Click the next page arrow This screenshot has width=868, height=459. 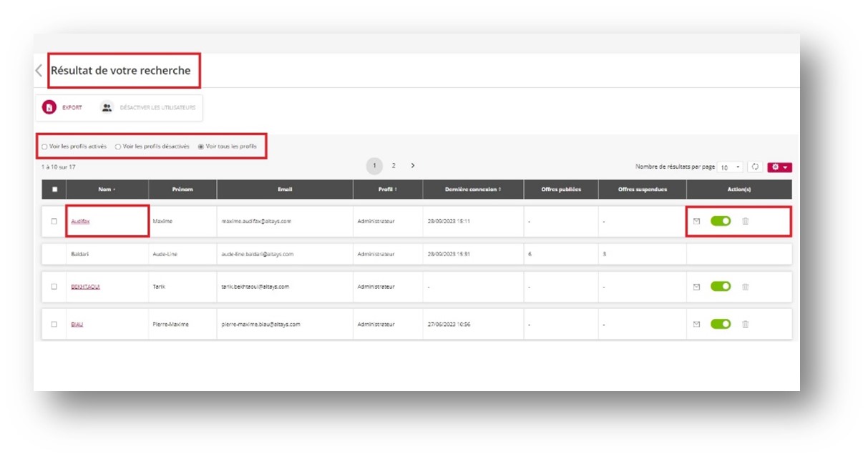click(x=413, y=166)
